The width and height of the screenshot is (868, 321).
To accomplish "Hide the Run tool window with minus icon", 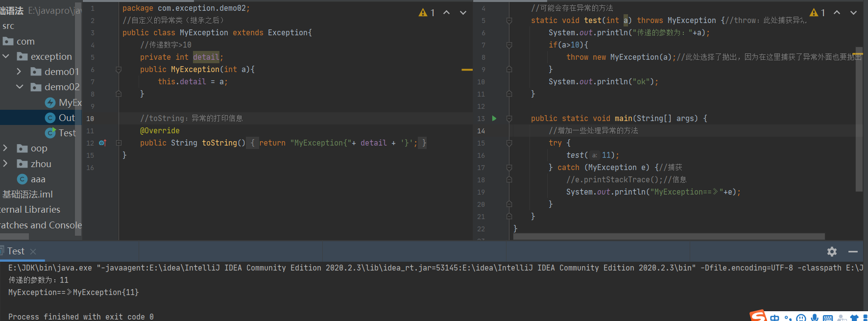I will pos(853,251).
